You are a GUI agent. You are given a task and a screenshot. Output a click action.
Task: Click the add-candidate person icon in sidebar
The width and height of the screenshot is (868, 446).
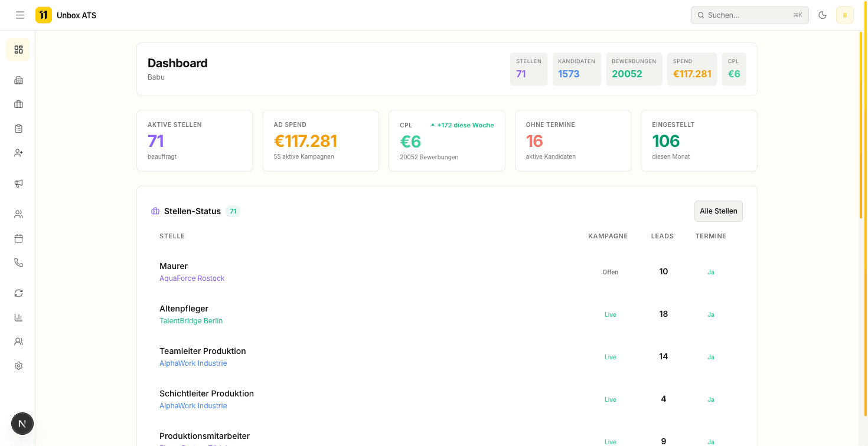18,152
